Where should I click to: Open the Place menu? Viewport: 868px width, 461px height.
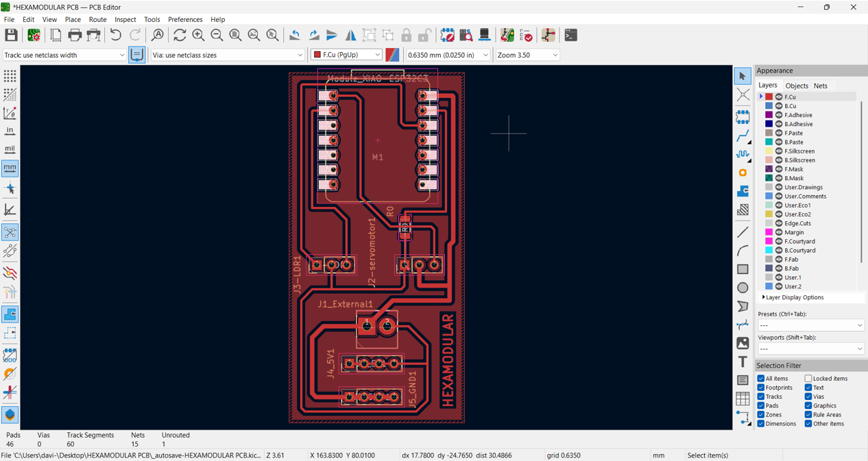click(73, 20)
